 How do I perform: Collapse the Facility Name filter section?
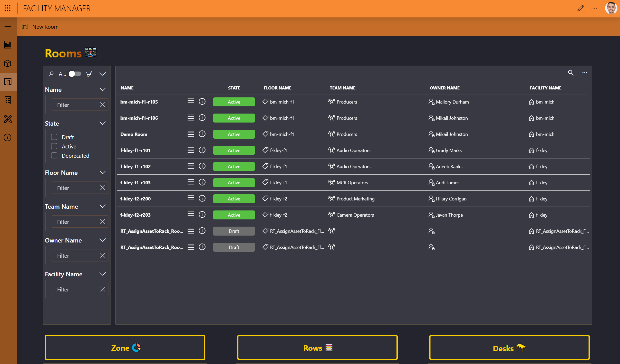pyautogui.click(x=102, y=274)
